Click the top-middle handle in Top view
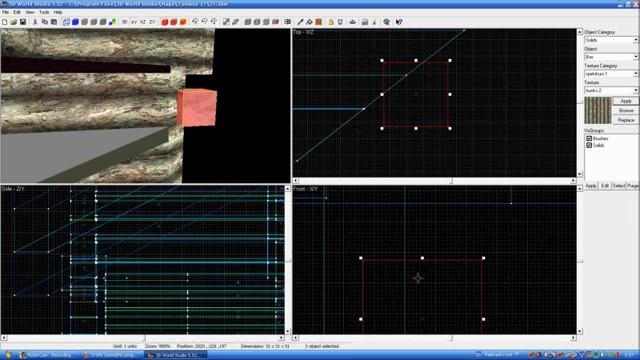The width and height of the screenshot is (640, 360). pos(416,60)
